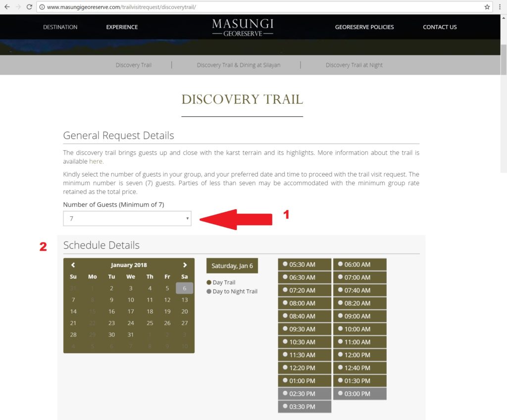Image resolution: width=507 pixels, height=420 pixels.
Task: Open the Chrome three-dot menu
Action: 500,7
